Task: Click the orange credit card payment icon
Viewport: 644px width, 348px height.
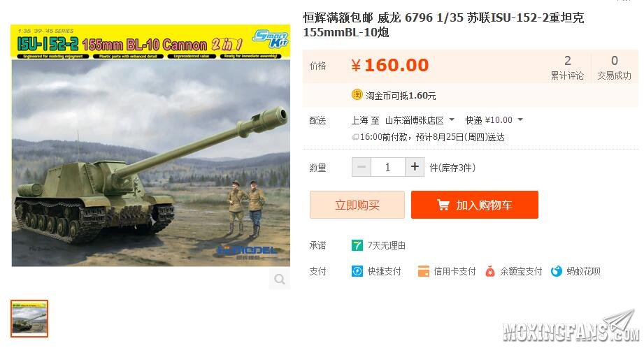Action: point(424,271)
